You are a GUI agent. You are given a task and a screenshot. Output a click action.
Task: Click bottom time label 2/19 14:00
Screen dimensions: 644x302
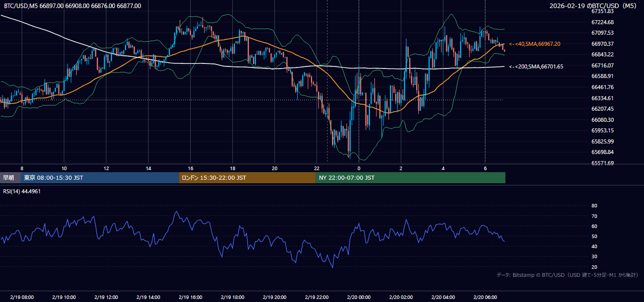click(148, 297)
